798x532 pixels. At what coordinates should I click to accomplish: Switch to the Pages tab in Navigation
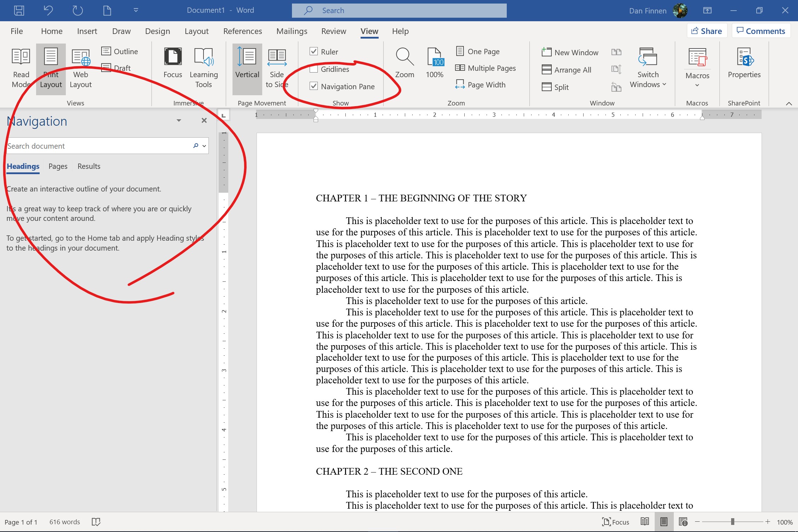coord(58,166)
